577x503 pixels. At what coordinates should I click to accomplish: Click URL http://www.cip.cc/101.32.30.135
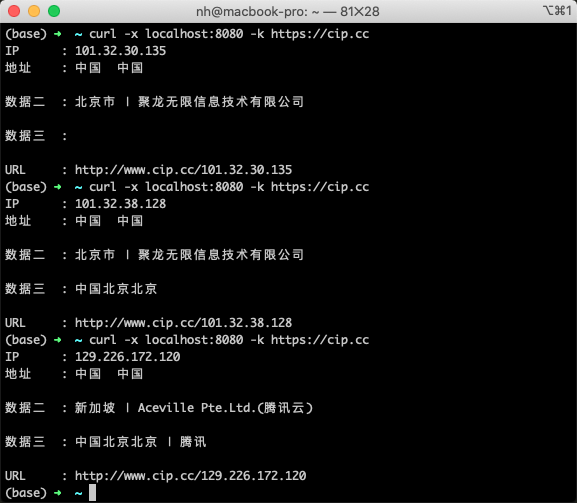tap(183, 170)
